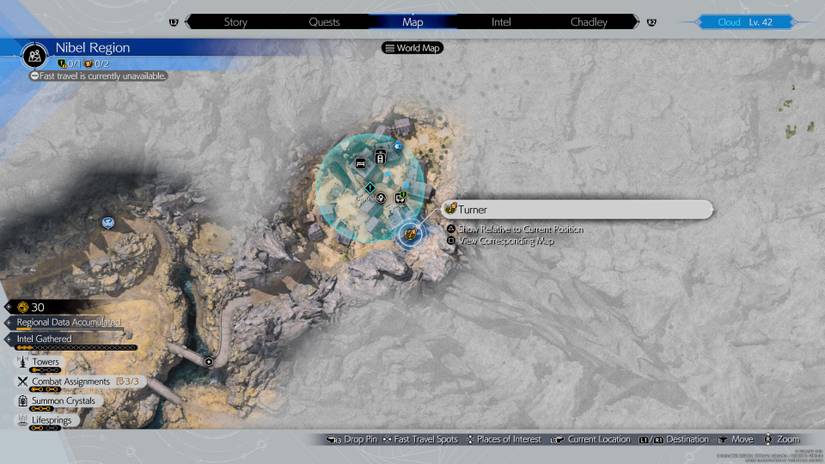Open the Quests tab
The width and height of the screenshot is (825, 464).
324,22
